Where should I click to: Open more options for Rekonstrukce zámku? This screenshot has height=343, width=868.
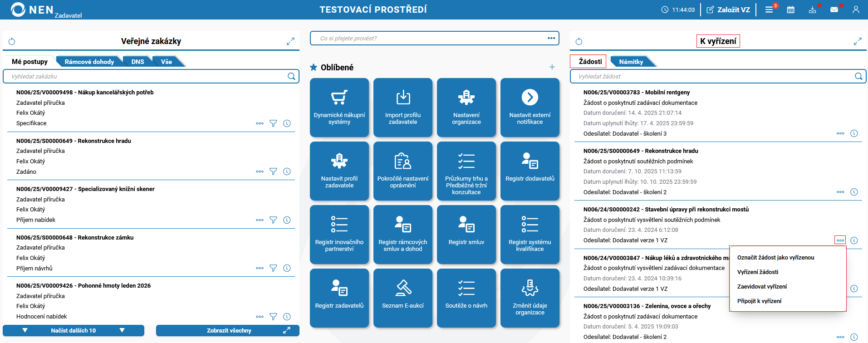point(260,268)
